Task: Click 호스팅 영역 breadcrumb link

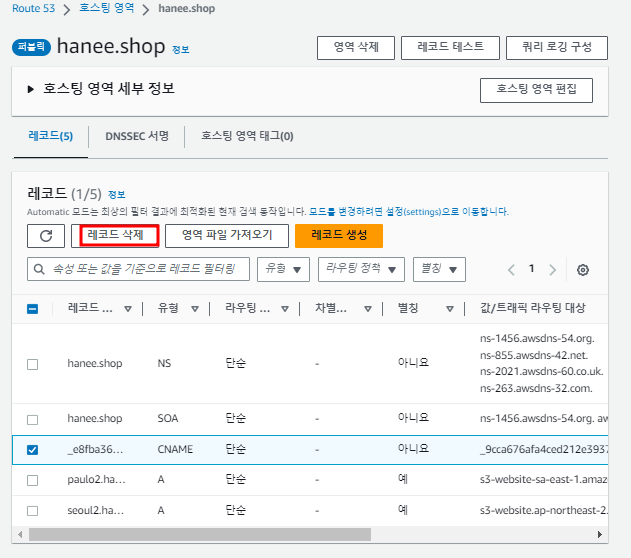Action: pos(107,8)
